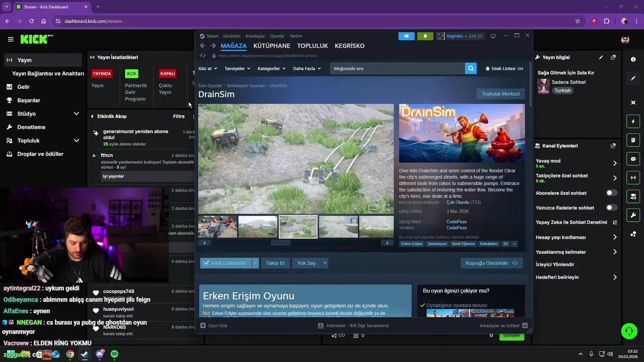
Task: Open Başarılar in Kick sidebar
Action: click(x=29, y=100)
